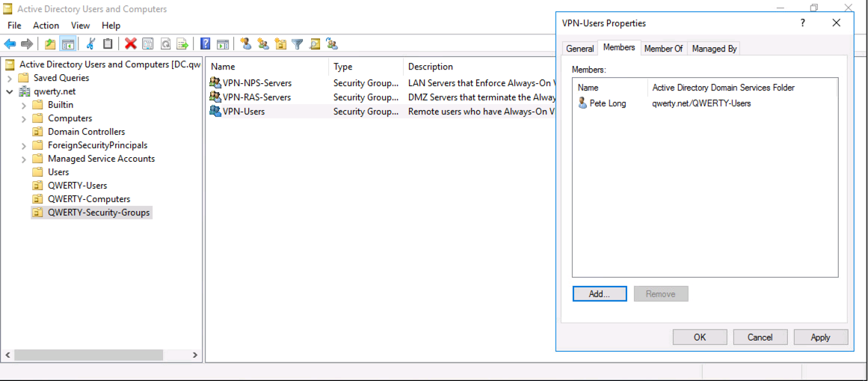Expand the Computers container
The width and height of the screenshot is (868, 381).
(x=24, y=118)
